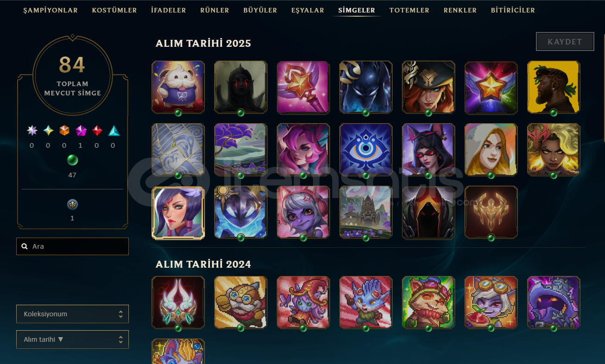
Task: Go to the Totemler tab
Action: click(409, 10)
